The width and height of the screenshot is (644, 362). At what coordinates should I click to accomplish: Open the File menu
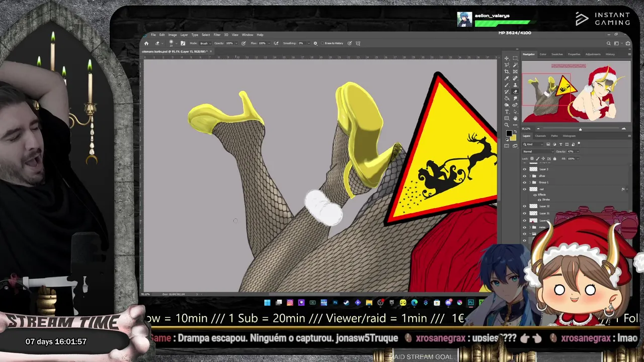[x=153, y=35]
